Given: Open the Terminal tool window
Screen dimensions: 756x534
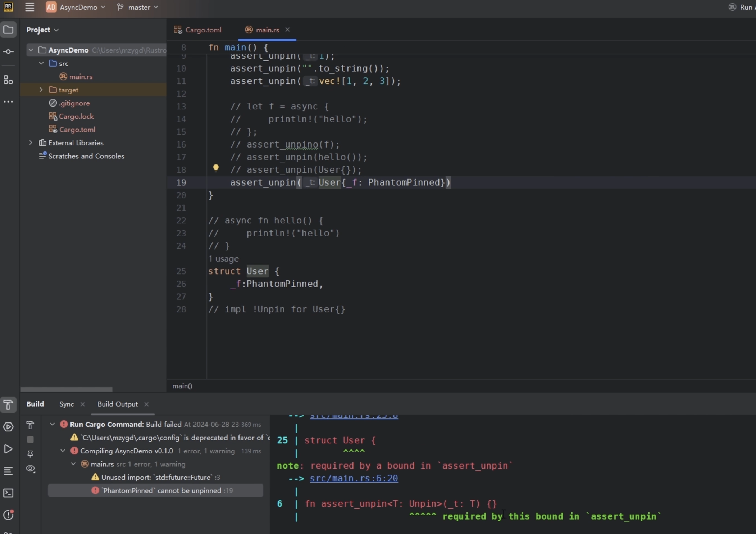Looking at the screenshot, I should coord(8,493).
